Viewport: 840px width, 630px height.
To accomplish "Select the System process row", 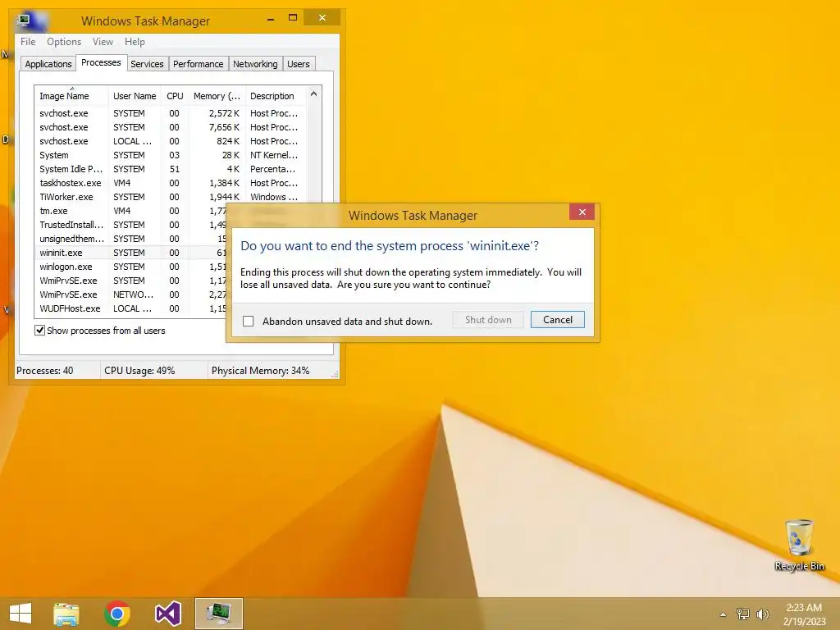I will [x=171, y=155].
